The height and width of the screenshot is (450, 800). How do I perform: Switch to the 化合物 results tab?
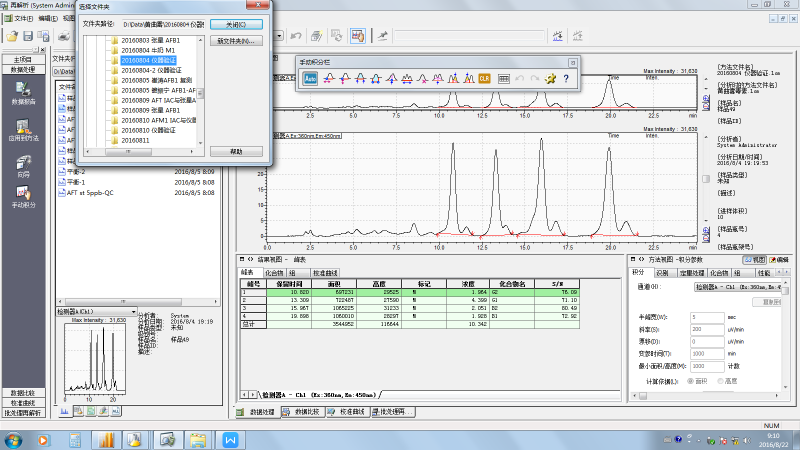pyautogui.click(x=274, y=272)
